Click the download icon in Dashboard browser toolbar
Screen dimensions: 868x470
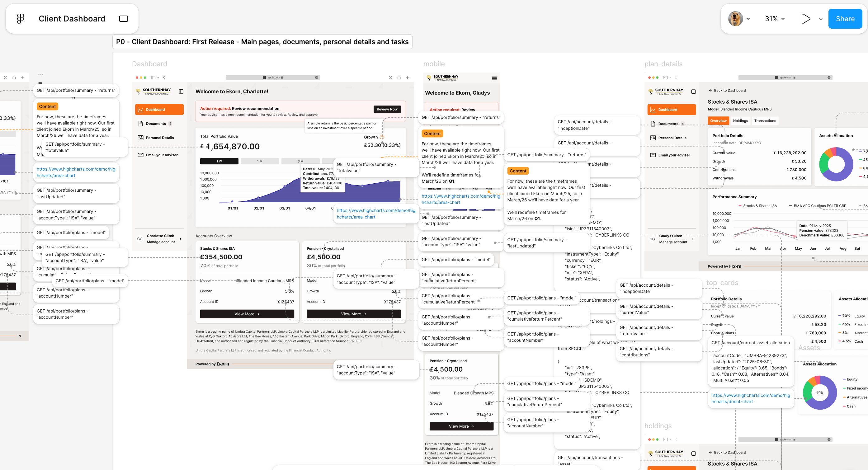pos(390,78)
